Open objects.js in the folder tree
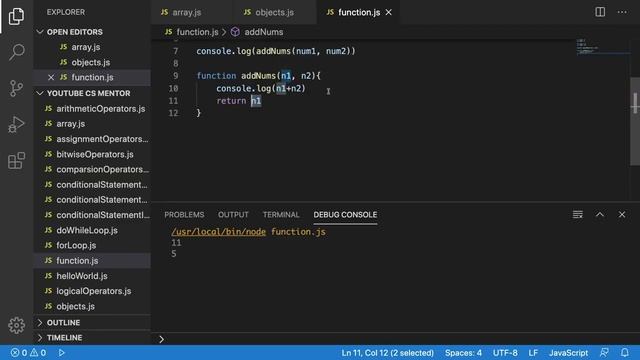This screenshot has width=640, height=360. (x=92, y=306)
